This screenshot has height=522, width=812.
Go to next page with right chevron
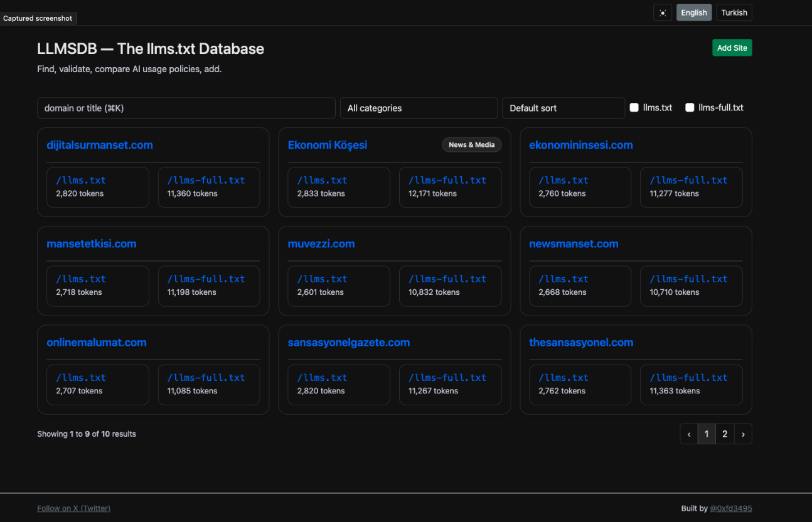(x=743, y=434)
